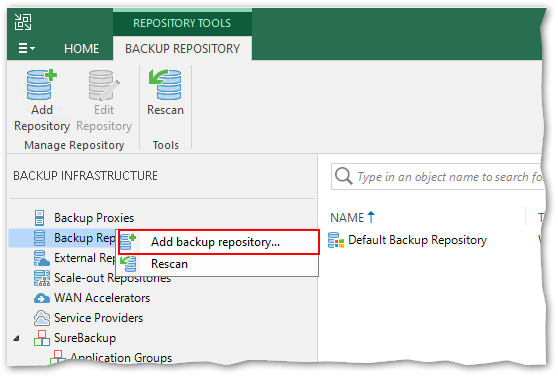Select Backup Proxies in the tree

(94, 218)
